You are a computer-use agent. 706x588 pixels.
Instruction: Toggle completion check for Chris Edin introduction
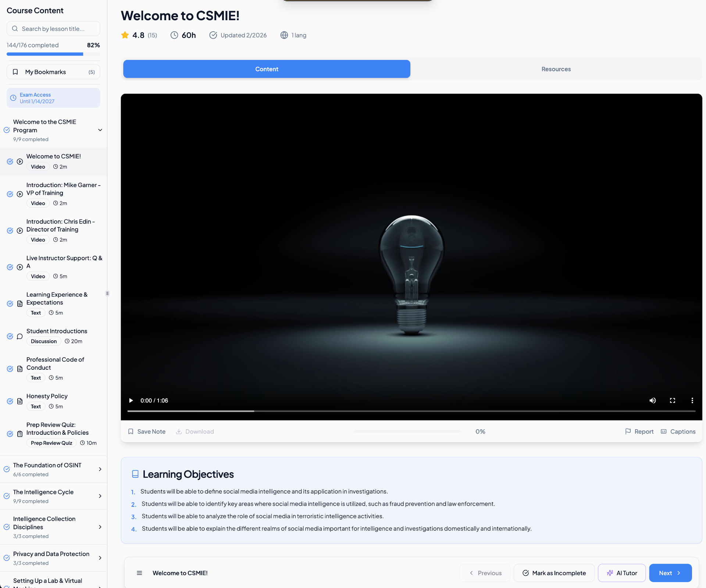pyautogui.click(x=10, y=230)
